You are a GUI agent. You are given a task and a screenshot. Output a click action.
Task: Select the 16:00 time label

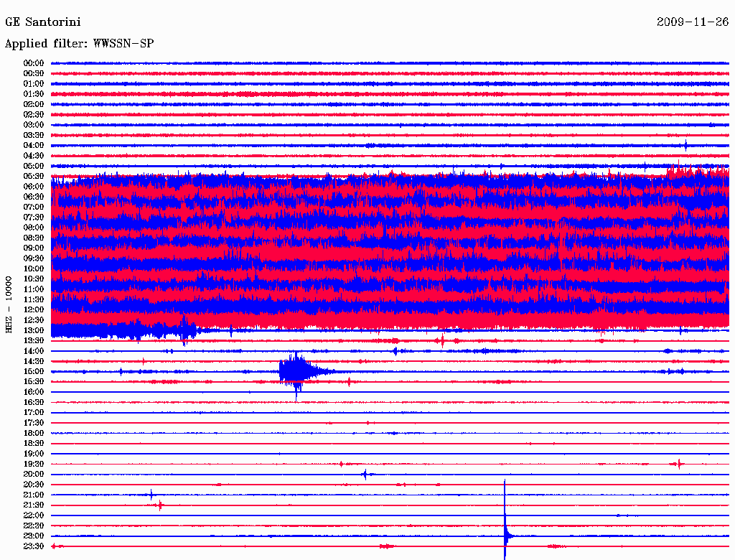[x=34, y=392]
